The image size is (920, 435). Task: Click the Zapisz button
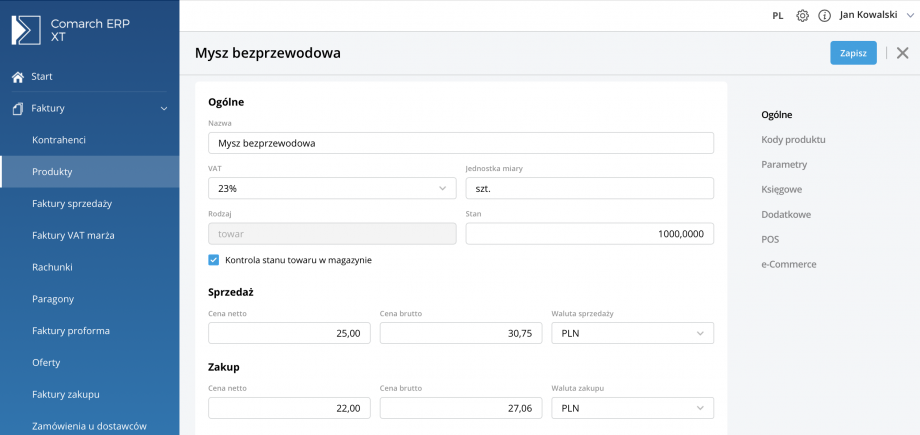(x=853, y=53)
